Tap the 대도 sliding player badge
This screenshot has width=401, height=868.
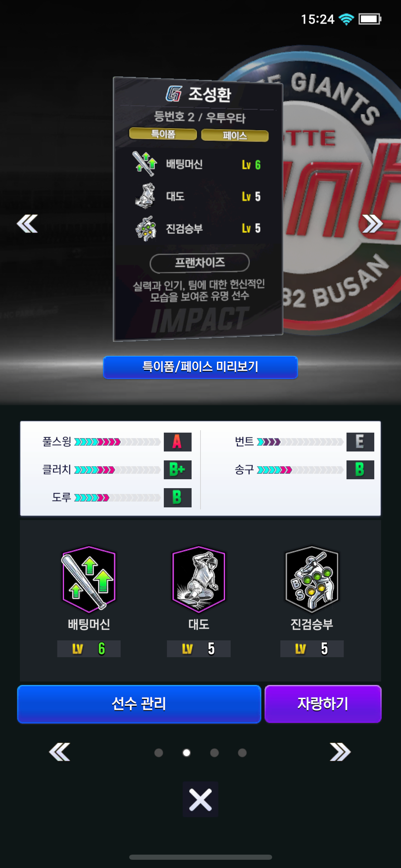[199, 579]
